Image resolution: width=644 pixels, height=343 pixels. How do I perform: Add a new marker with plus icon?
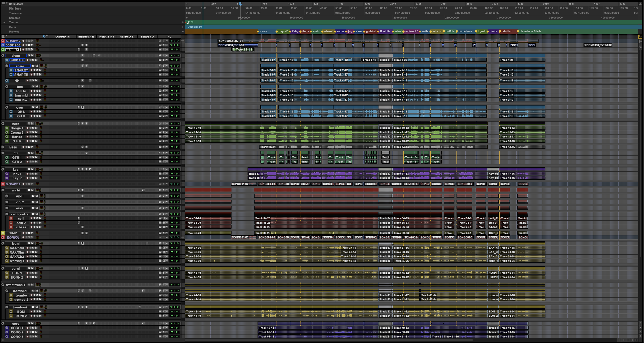point(183,32)
